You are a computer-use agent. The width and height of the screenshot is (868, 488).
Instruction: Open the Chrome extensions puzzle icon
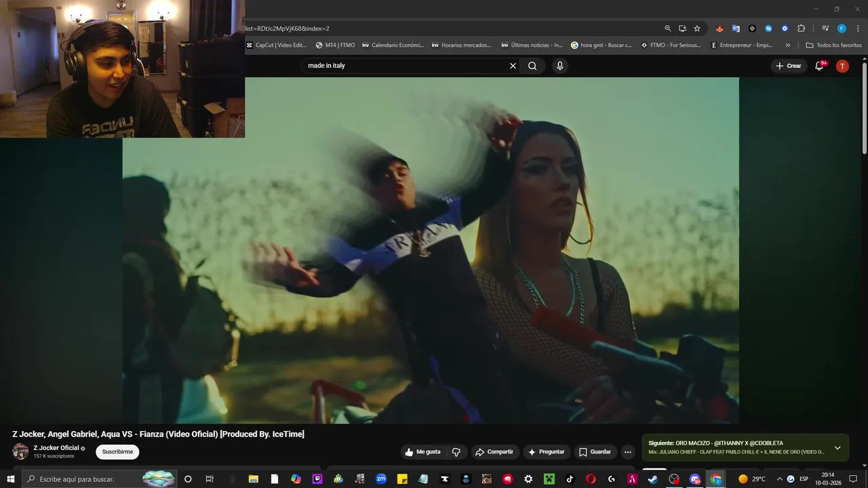pos(801,28)
